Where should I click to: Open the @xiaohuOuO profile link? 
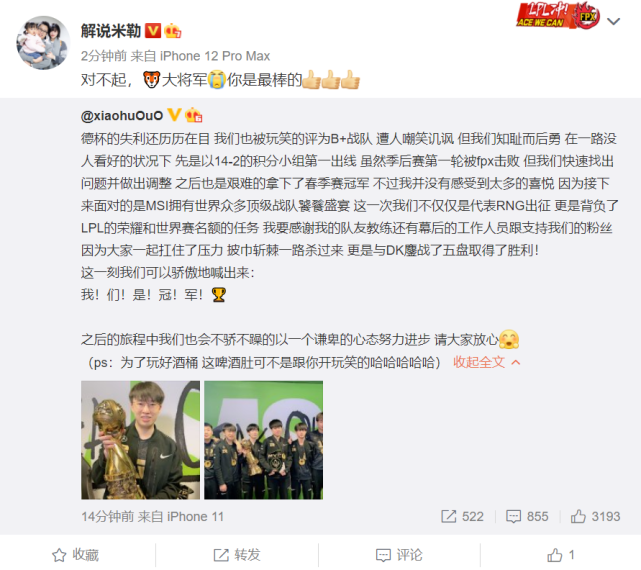pos(122,116)
